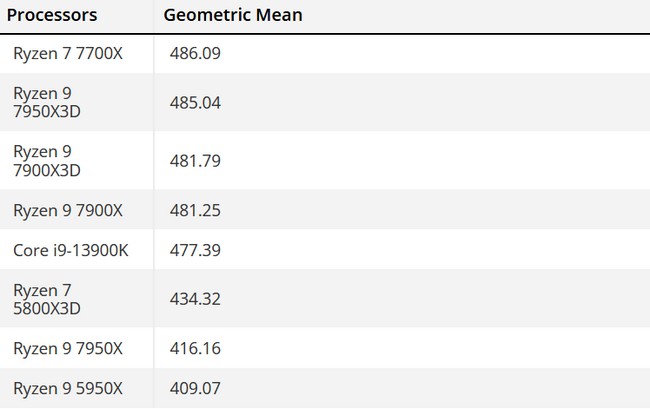Select the 434.32 geometric mean value
The height and width of the screenshot is (409, 650).
click(195, 299)
